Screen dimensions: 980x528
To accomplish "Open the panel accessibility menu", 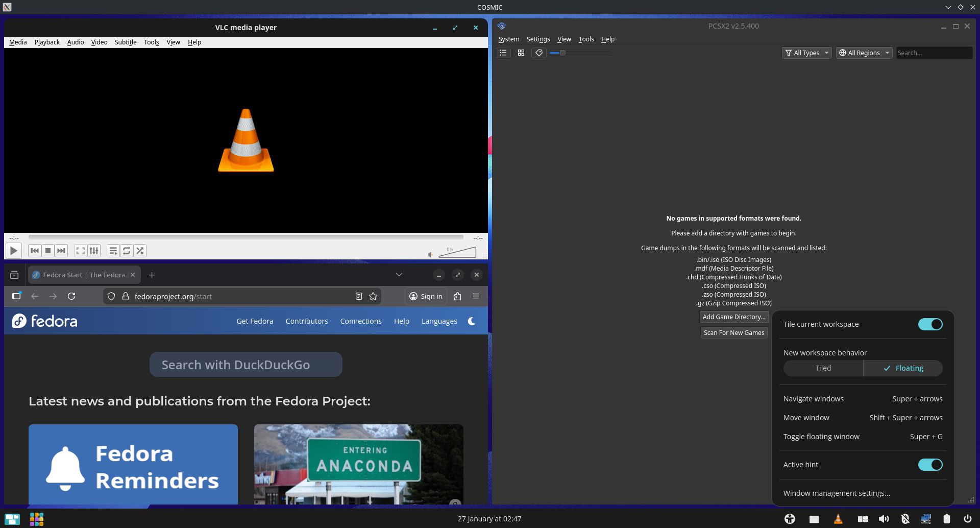I will [790, 519].
